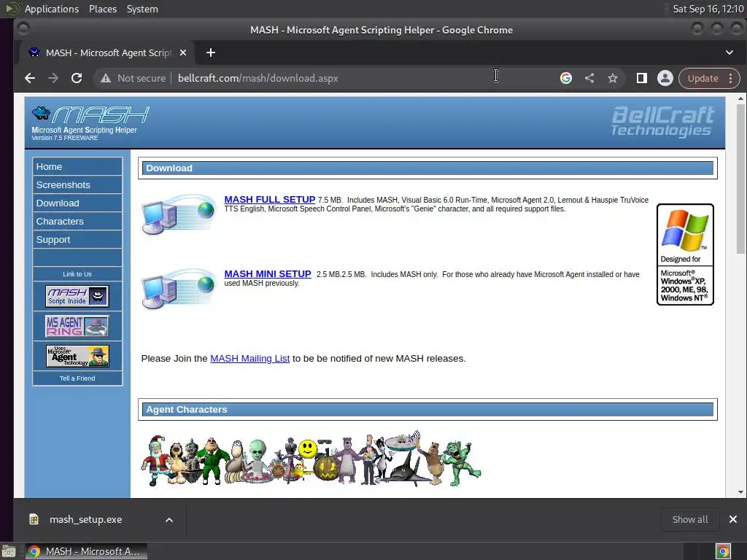
Task: Open the Home sidebar menu item
Action: coord(77,167)
